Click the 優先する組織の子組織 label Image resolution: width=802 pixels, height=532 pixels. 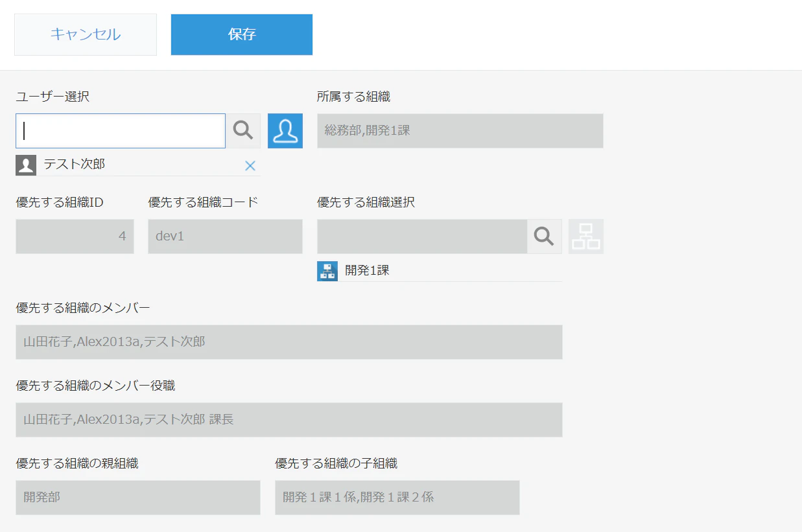click(x=336, y=463)
